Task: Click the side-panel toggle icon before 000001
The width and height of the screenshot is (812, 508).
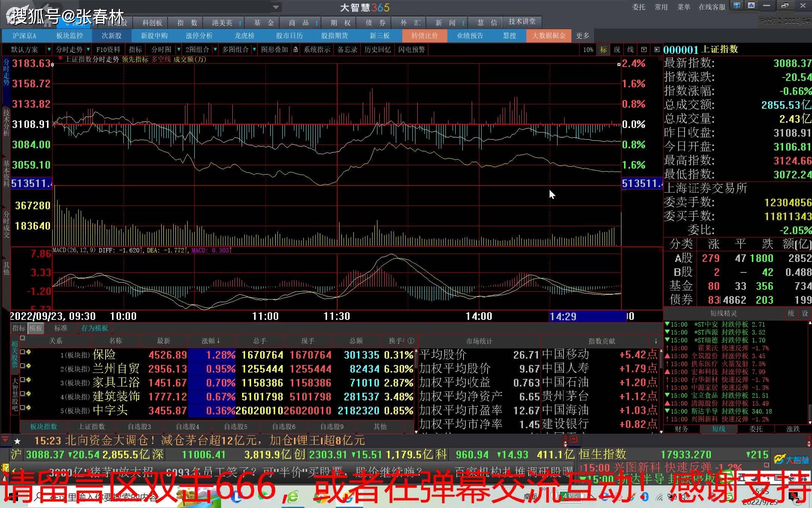Action: coord(657,50)
